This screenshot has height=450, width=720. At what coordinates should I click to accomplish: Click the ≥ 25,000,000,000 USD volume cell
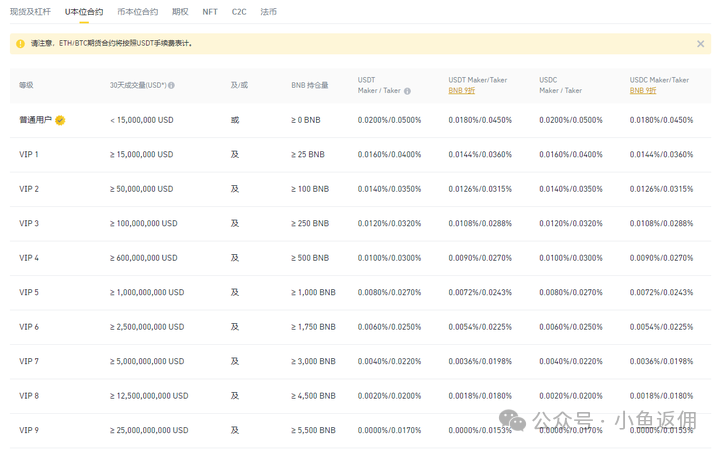pyautogui.click(x=149, y=430)
